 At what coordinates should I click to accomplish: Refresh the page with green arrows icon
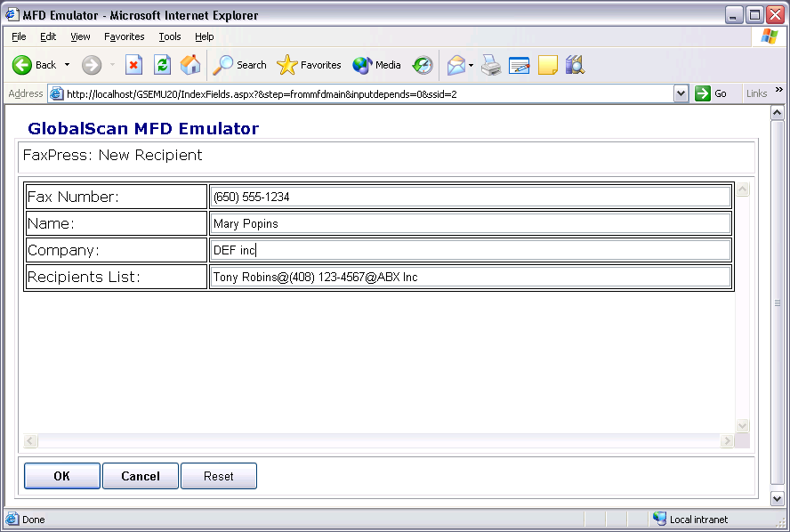[x=162, y=65]
